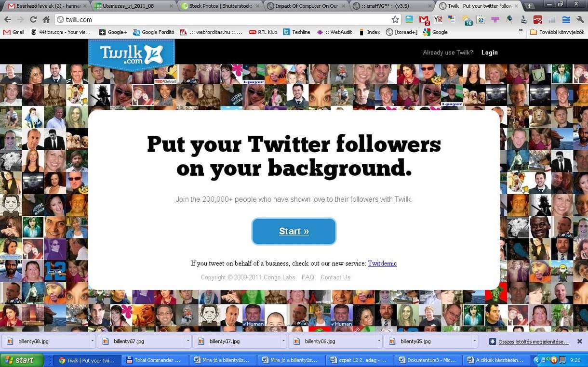This screenshot has width=588, height=367.
Task: Open the grey signal bars extension
Action: pos(552,20)
